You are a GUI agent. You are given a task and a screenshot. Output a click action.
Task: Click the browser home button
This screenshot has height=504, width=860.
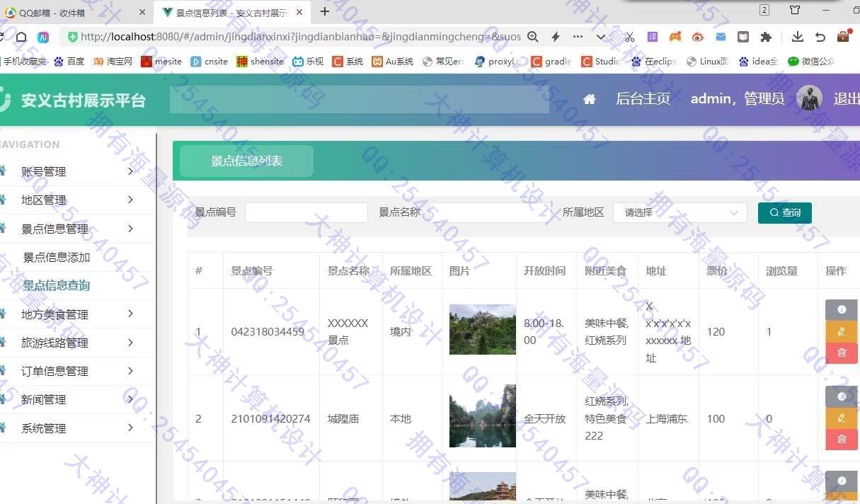[x=21, y=37]
